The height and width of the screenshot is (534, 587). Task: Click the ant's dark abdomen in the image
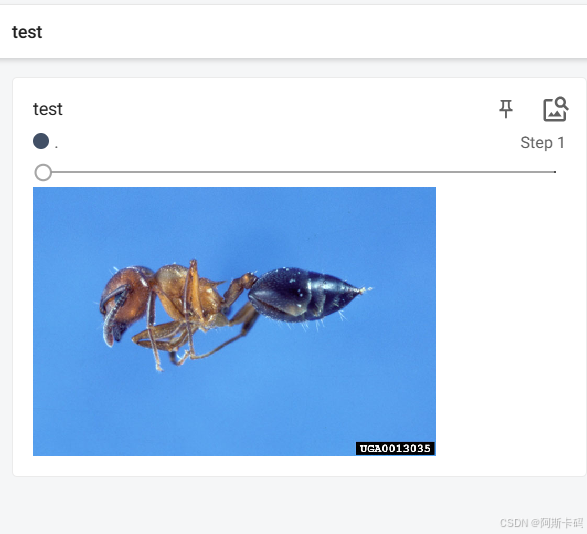click(x=303, y=295)
